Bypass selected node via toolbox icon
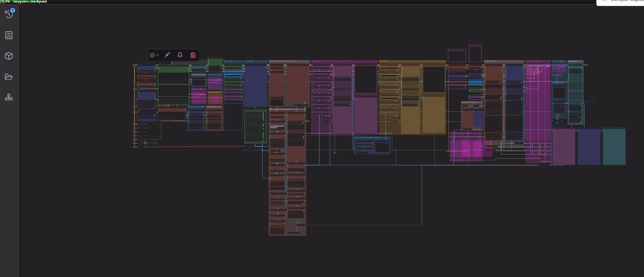This screenshot has height=277, width=644. tap(168, 55)
